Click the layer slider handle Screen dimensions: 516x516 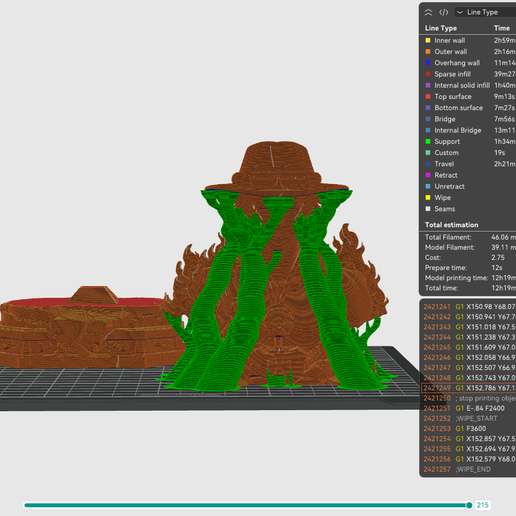tap(469, 505)
